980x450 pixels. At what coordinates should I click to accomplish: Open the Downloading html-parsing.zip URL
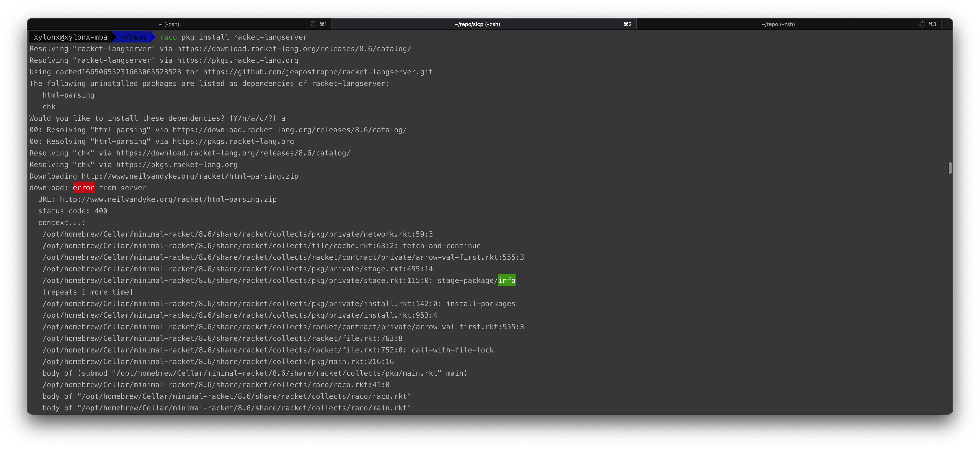click(x=190, y=176)
